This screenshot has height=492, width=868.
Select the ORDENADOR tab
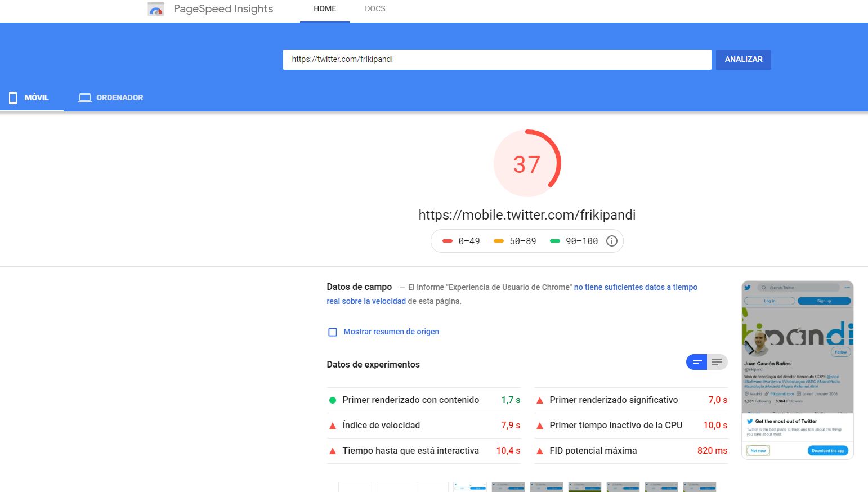click(111, 97)
